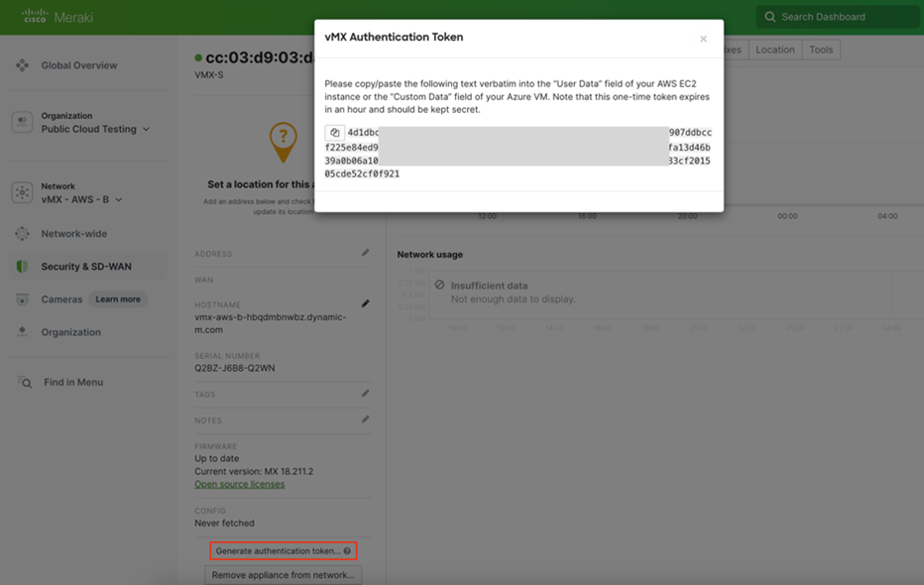924x585 pixels.
Task: Click Generate authentication token button
Action: (x=283, y=550)
